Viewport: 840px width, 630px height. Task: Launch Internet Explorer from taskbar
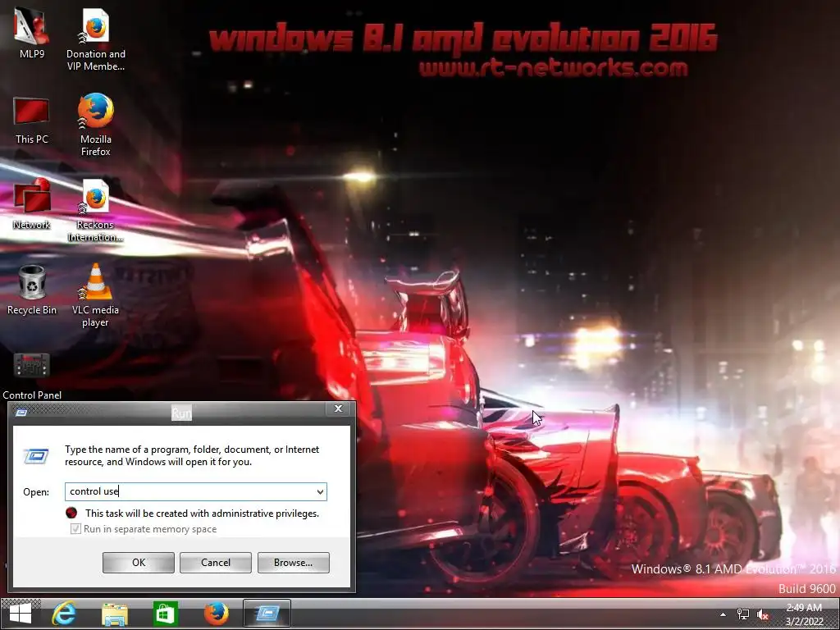[64, 614]
